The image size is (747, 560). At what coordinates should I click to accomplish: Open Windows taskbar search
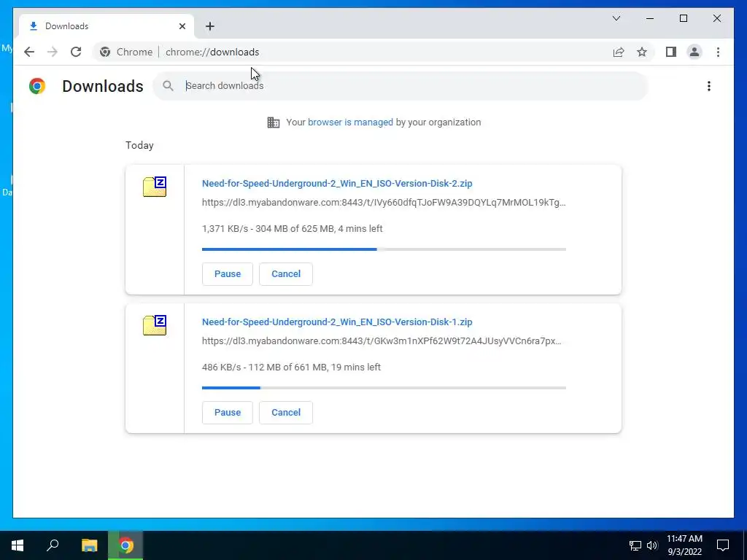tap(53, 545)
